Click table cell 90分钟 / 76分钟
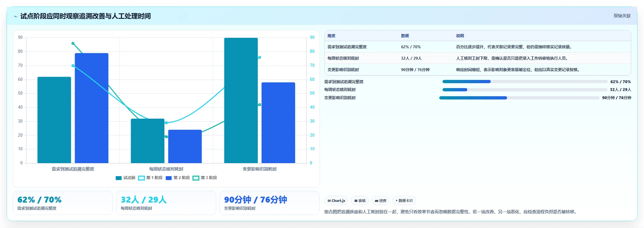Screen dimensions: 644x228 (415, 70)
